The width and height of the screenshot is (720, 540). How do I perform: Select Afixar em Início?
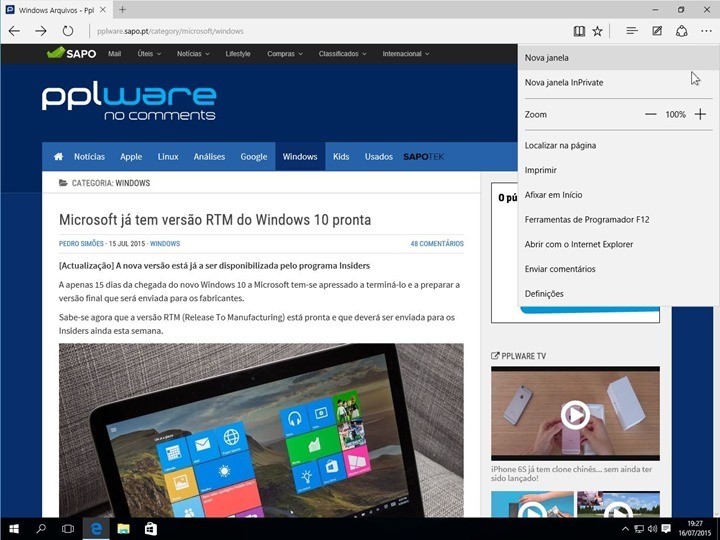point(618,195)
